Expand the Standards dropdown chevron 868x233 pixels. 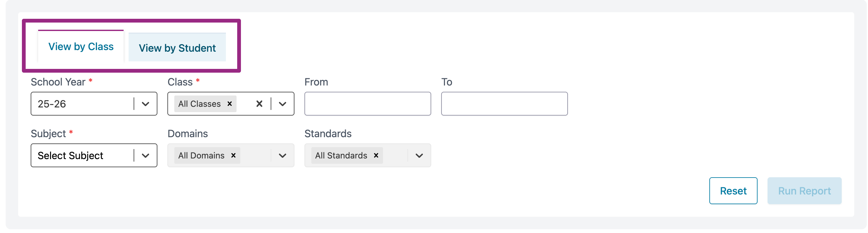pos(419,155)
